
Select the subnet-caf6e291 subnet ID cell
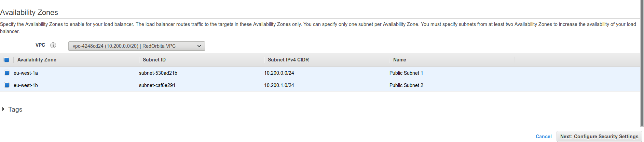pos(157,85)
